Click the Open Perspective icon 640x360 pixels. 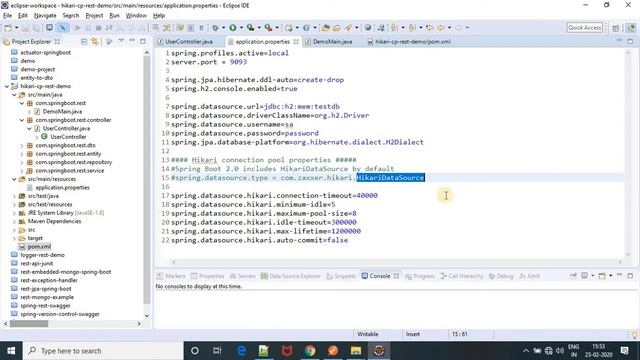pos(616,28)
